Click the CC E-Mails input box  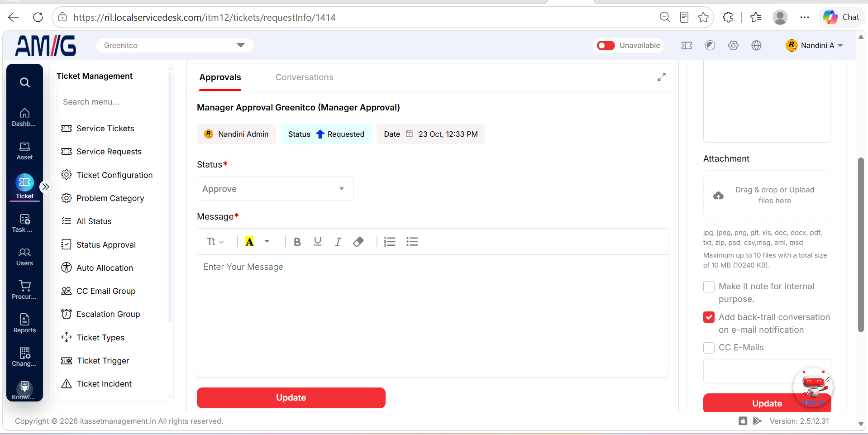(767, 371)
